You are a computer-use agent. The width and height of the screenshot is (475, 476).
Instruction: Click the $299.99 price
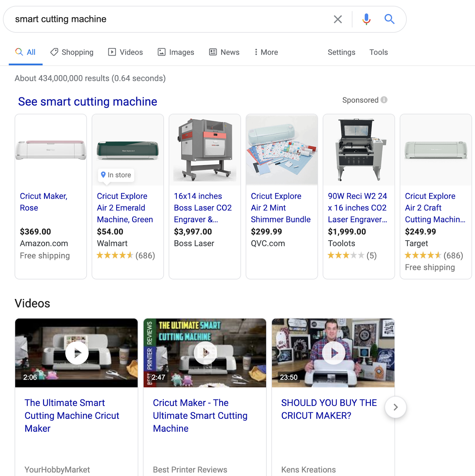coord(266,231)
